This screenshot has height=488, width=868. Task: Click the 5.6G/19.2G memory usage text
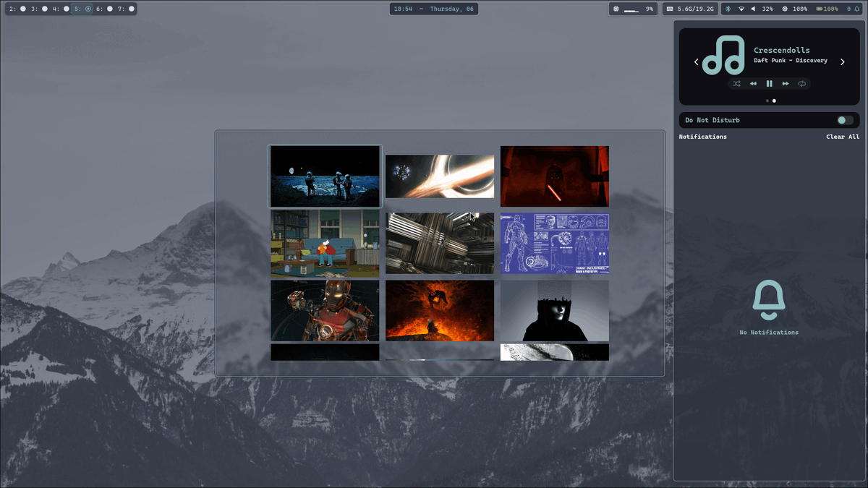click(x=696, y=9)
